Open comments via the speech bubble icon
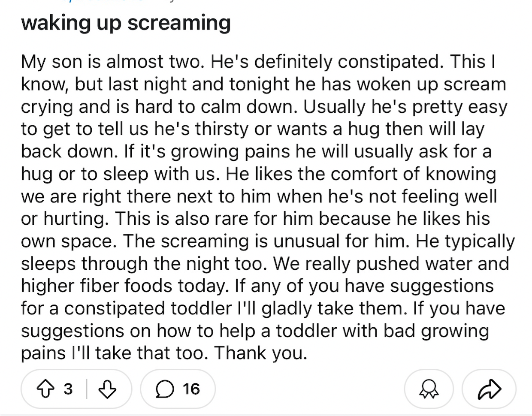The width and height of the screenshot is (532, 416). (163, 389)
